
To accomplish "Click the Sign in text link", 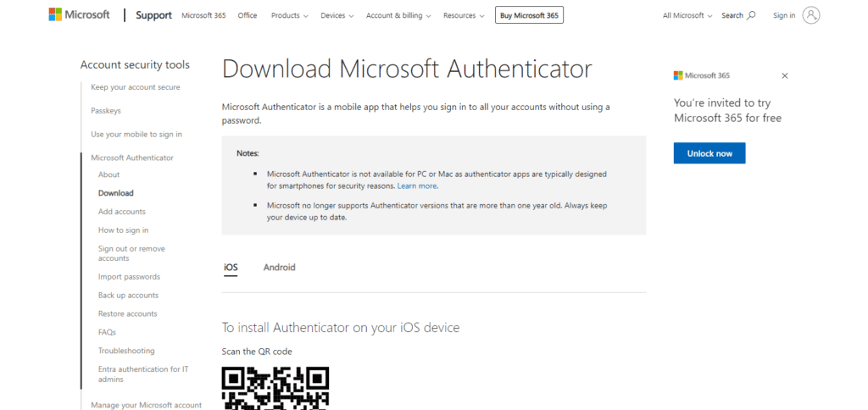I will click(x=784, y=15).
